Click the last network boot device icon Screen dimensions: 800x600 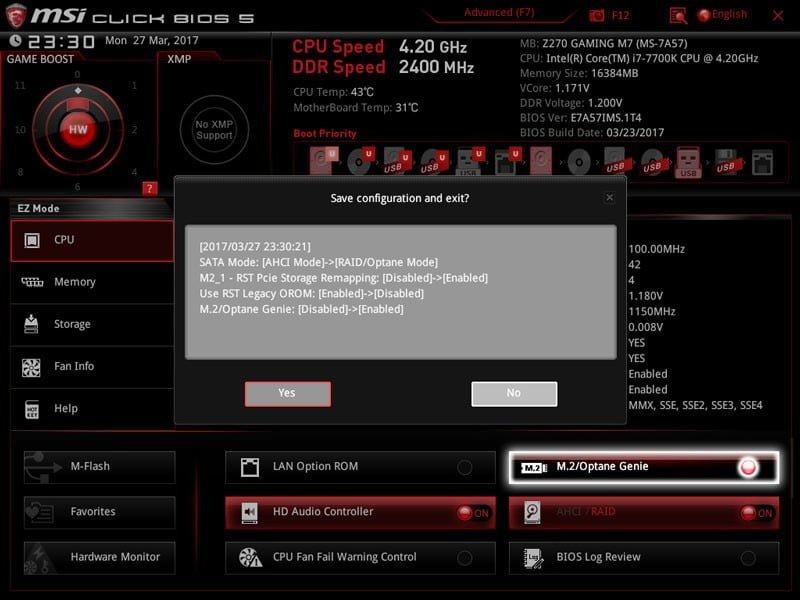[x=762, y=161]
